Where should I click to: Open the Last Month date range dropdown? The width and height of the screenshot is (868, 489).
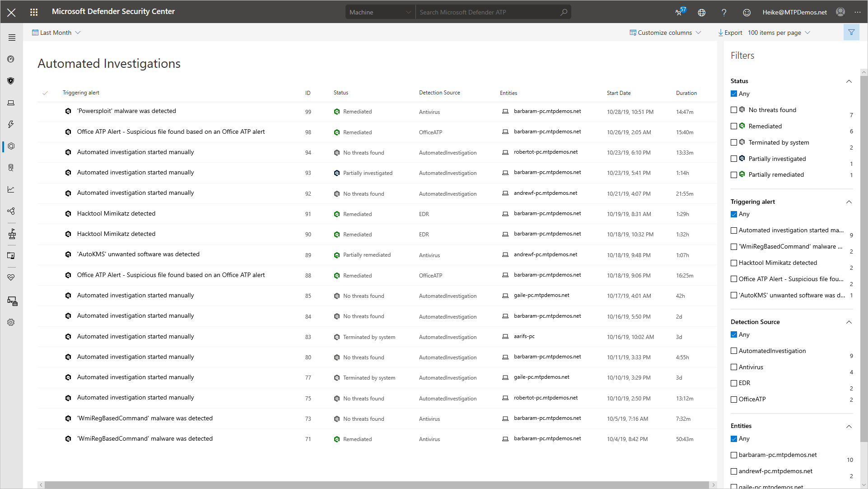(56, 33)
